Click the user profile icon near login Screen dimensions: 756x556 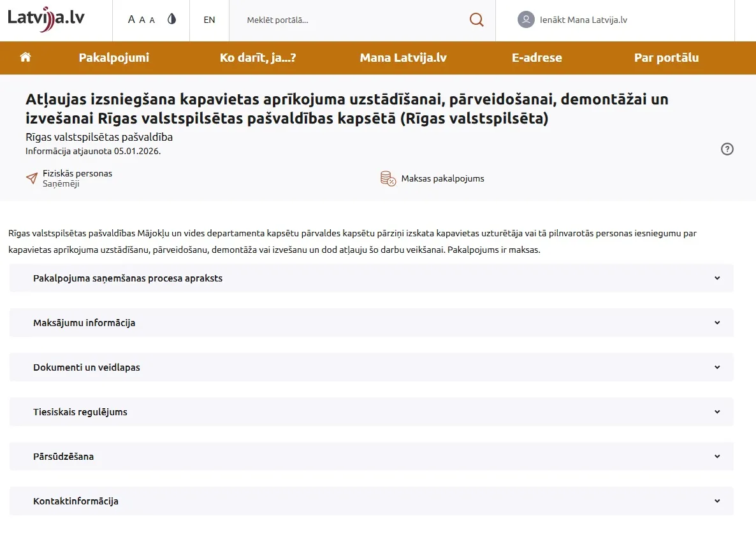click(525, 19)
